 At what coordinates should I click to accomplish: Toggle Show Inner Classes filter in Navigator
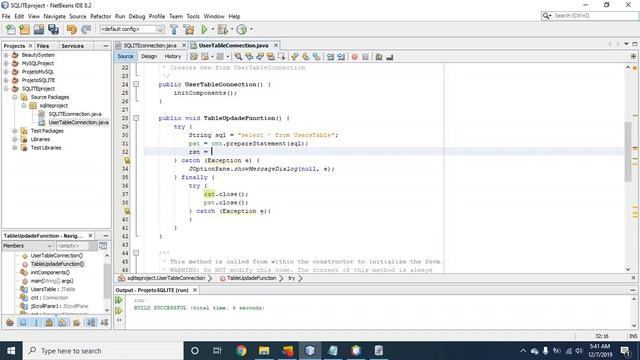coord(62,322)
